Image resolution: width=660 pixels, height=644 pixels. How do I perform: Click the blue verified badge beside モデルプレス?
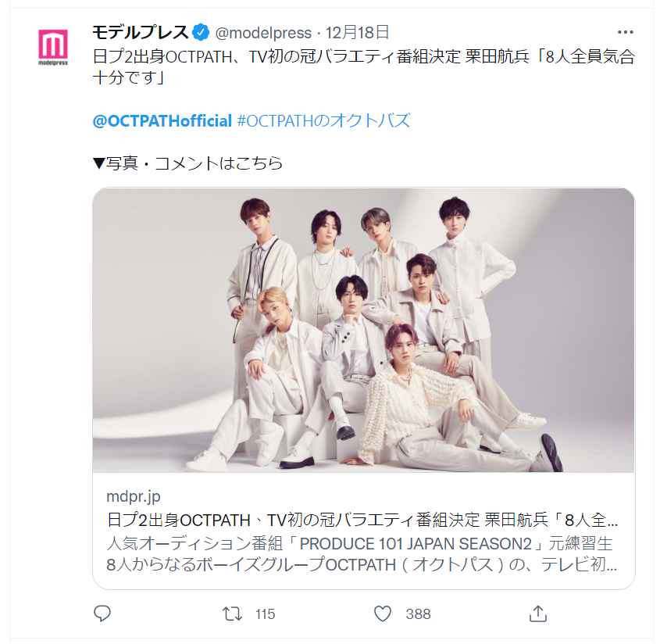[x=201, y=32]
